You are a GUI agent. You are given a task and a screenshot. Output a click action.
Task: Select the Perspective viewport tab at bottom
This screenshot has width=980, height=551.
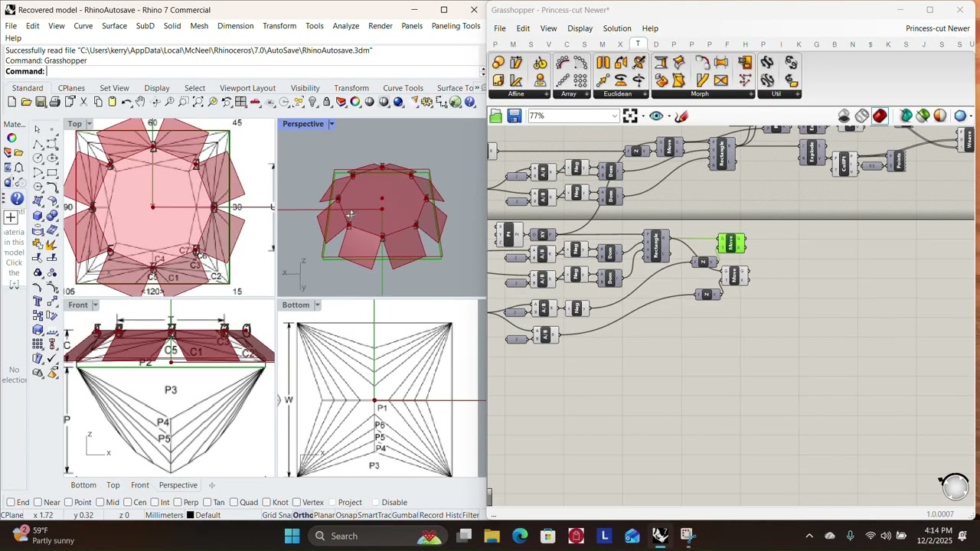[x=178, y=485]
